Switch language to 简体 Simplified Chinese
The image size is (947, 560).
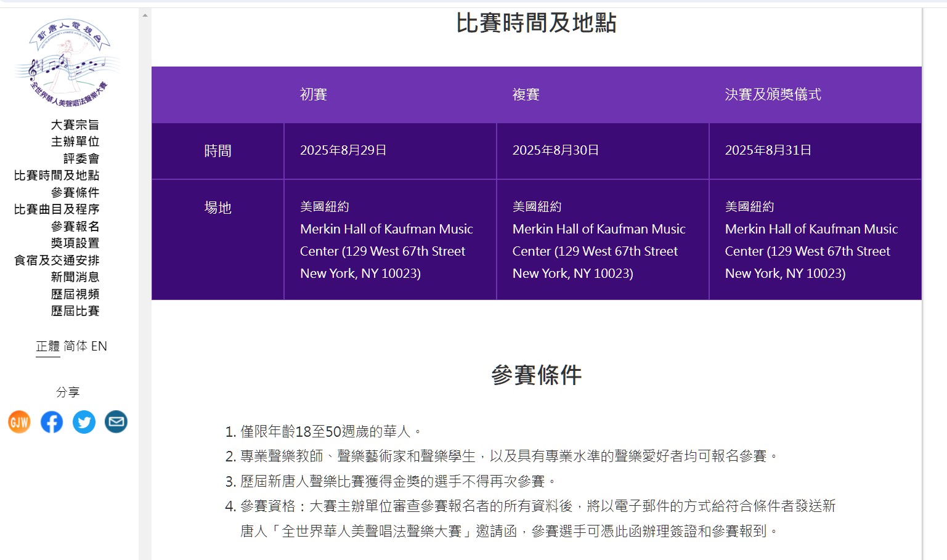pos(75,346)
